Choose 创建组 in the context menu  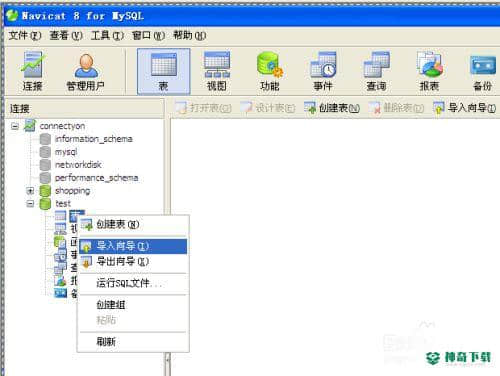133,305
